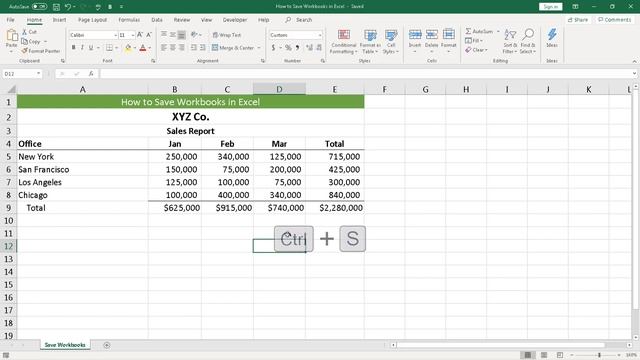Click the Format Painter brush

point(24,51)
